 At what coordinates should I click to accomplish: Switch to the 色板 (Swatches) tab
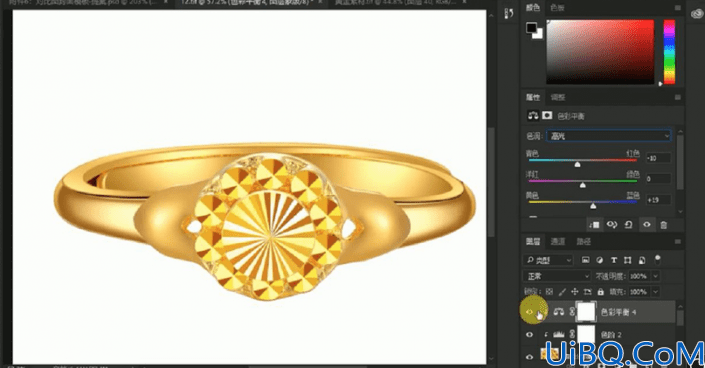point(558,8)
